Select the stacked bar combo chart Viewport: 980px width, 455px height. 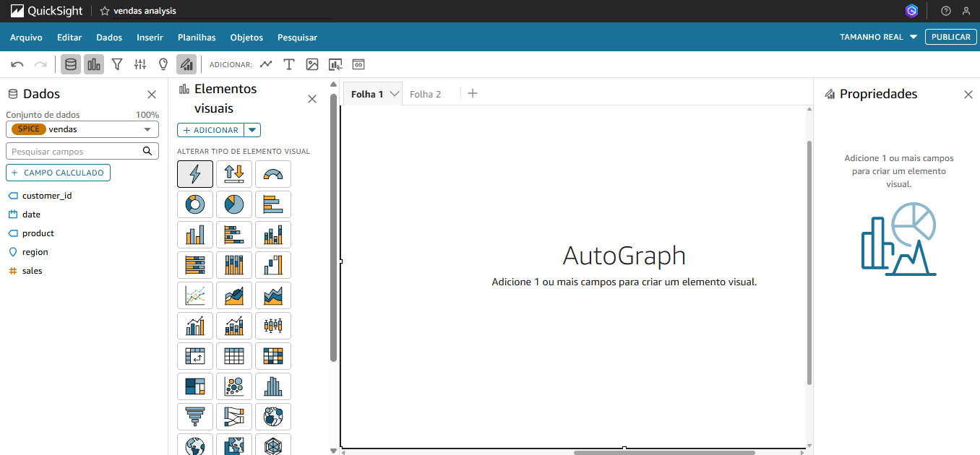[x=234, y=326]
